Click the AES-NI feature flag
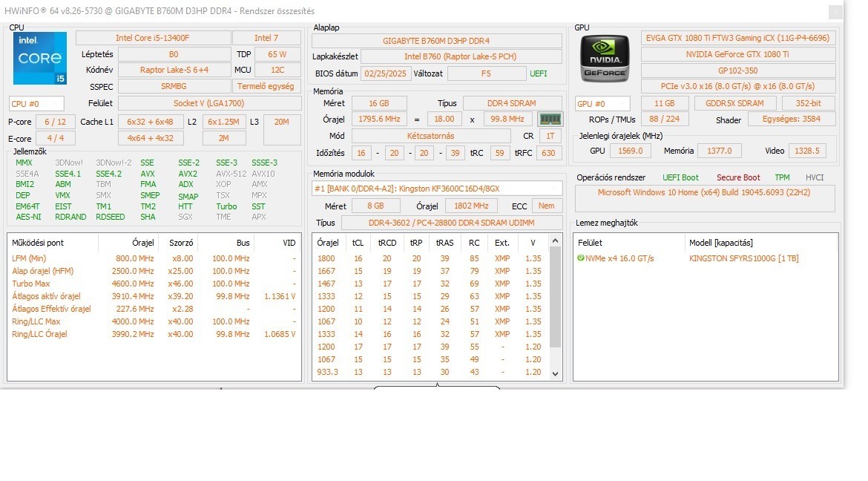 28,217
